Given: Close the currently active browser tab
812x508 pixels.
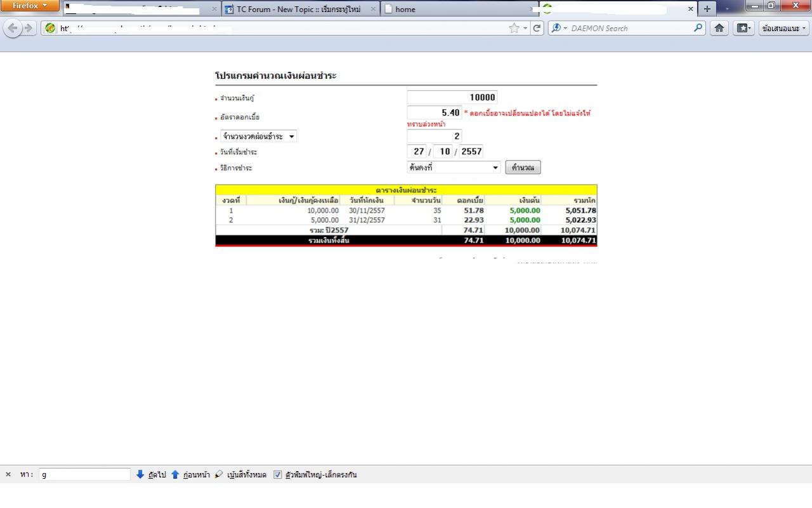Looking at the screenshot, I should (691, 9).
